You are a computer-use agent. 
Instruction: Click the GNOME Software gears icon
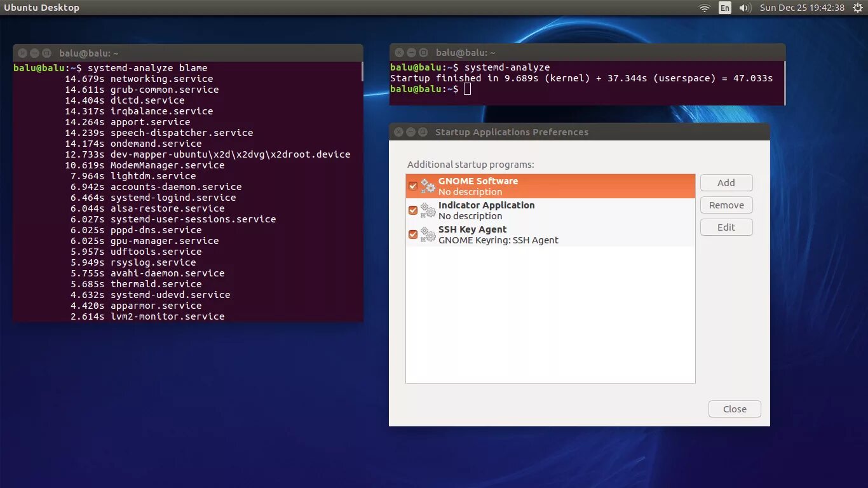point(428,186)
